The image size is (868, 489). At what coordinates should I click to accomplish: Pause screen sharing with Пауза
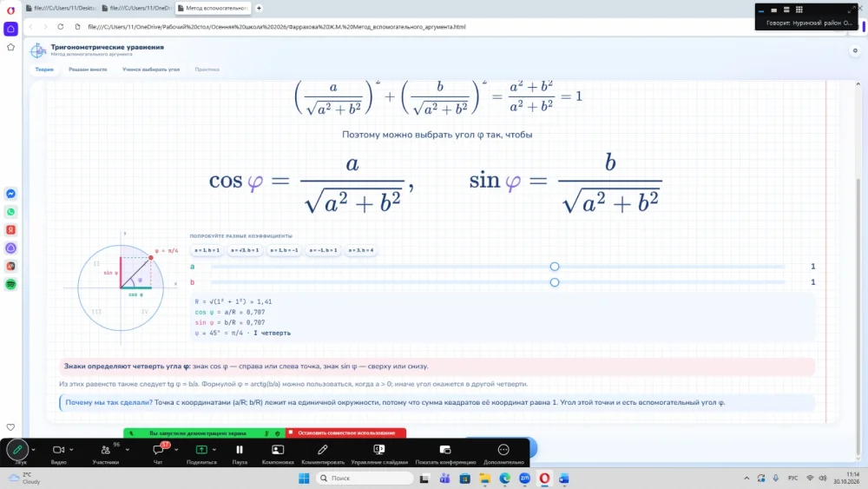(240, 450)
